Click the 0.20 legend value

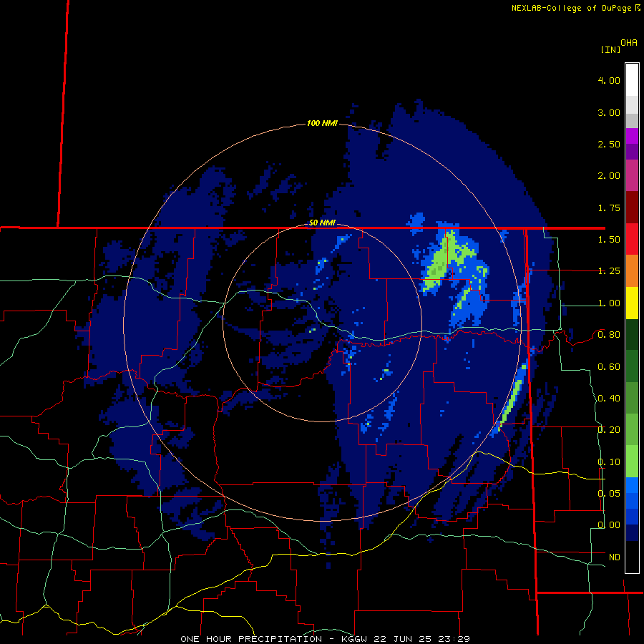pyautogui.click(x=609, y=430)
